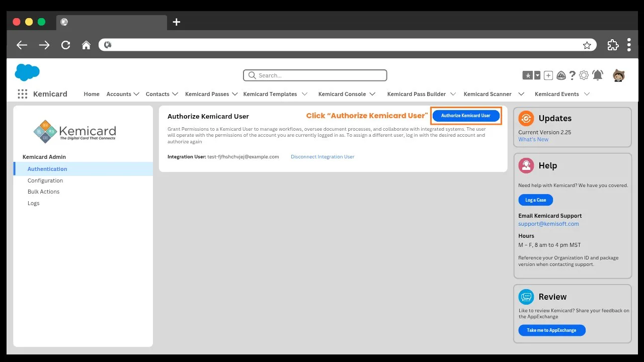
Task: Click the macOS yellow minimize dot
Action: 29,22
